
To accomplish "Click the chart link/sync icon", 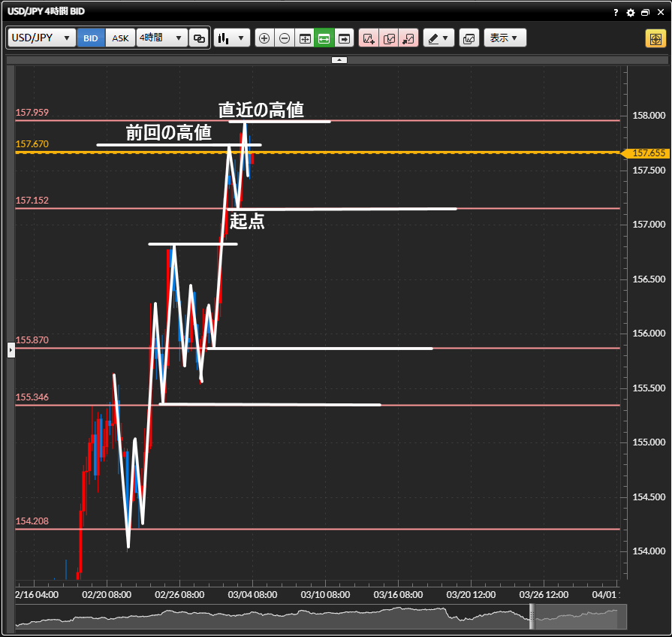I will (x=199, y=38).
